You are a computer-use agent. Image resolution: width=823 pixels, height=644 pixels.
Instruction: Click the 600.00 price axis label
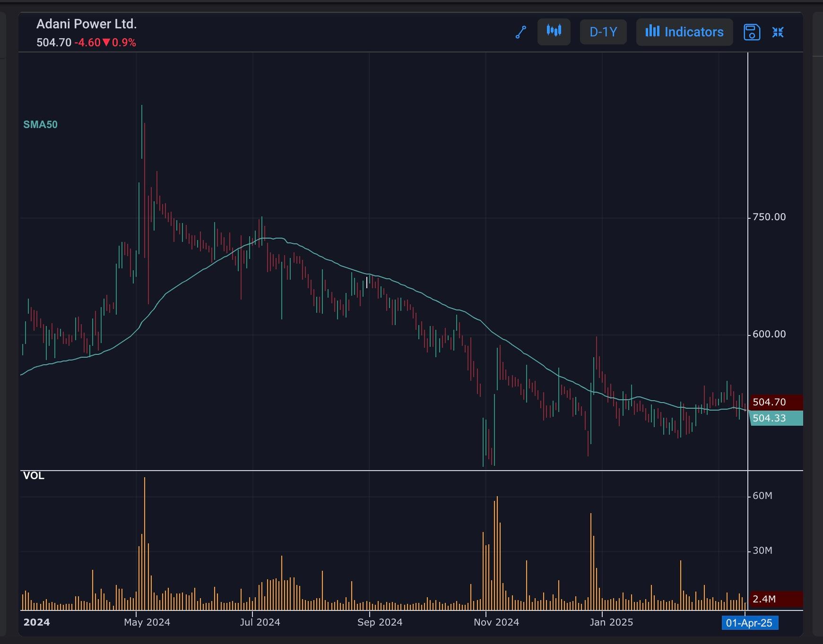point(769,335)
